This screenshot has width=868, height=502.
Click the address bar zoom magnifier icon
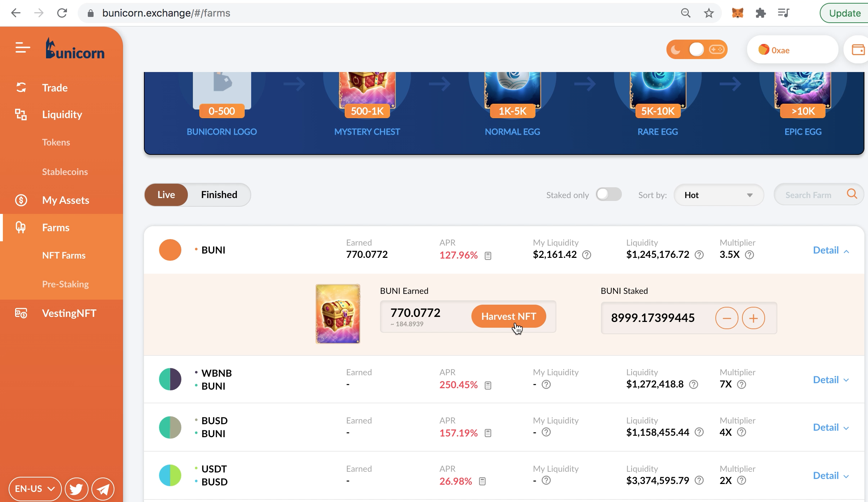(x=686, y=13)
